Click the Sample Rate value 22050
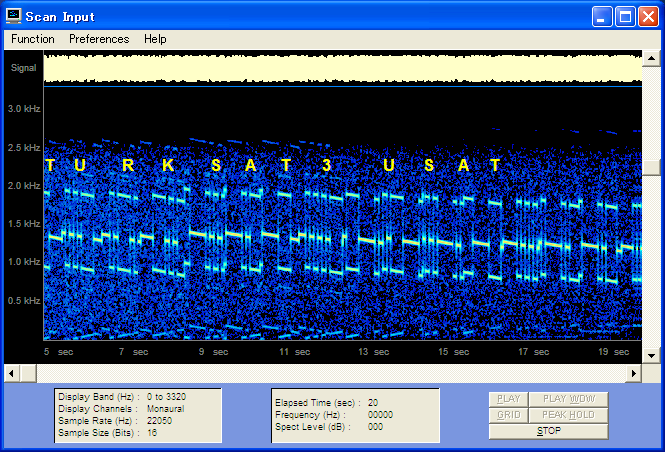 (159, 421)
